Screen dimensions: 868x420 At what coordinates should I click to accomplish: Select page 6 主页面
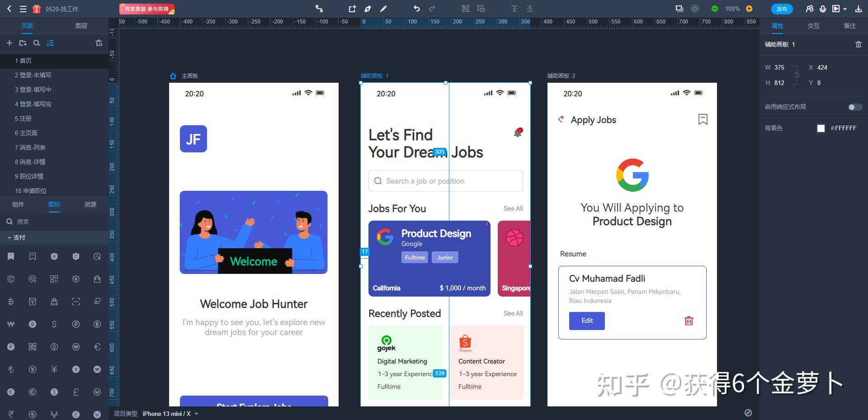point(54,133)
